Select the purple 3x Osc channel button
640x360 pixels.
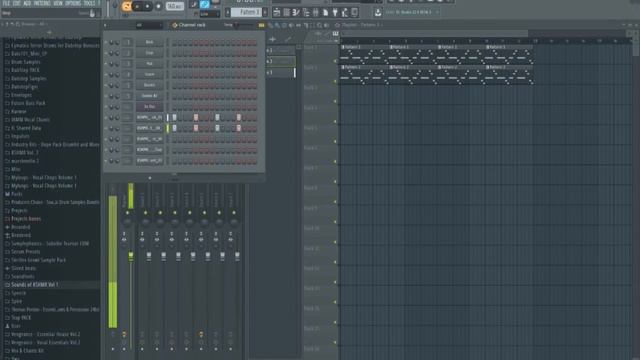149,107
